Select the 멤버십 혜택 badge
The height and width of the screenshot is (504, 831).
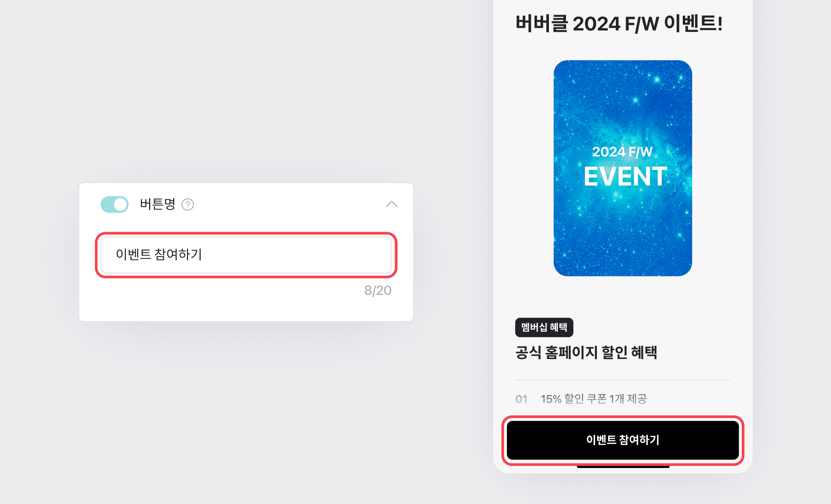pos(544,327)
